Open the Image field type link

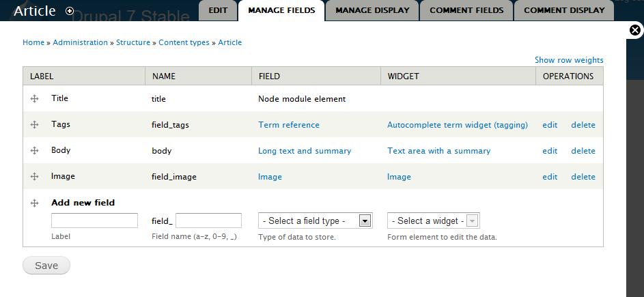coord(270,177)
